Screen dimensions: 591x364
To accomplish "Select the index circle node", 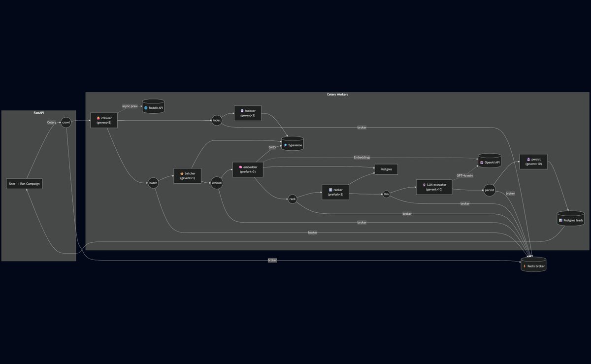I will click(217, 120).
